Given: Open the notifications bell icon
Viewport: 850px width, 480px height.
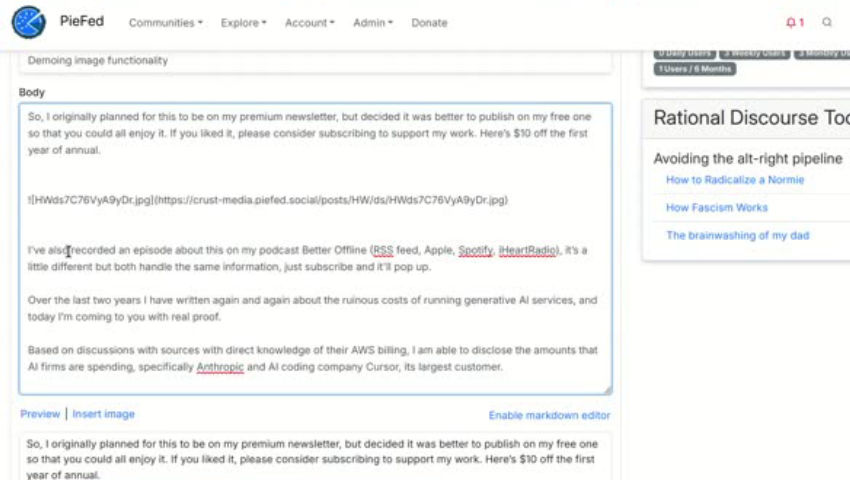Looking at the screenshot, I should 794,23.
